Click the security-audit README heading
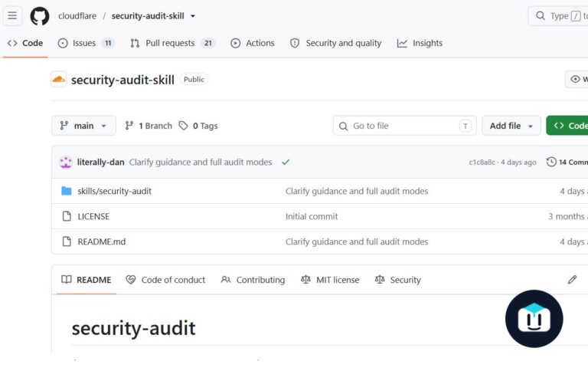 tap(133, 328)
